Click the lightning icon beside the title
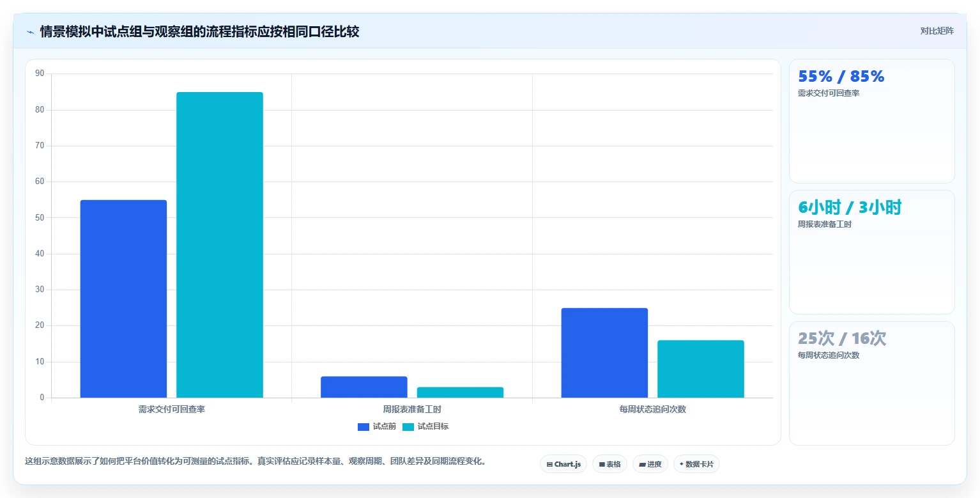This screenshot has height=498, width=980. point(30,32)
